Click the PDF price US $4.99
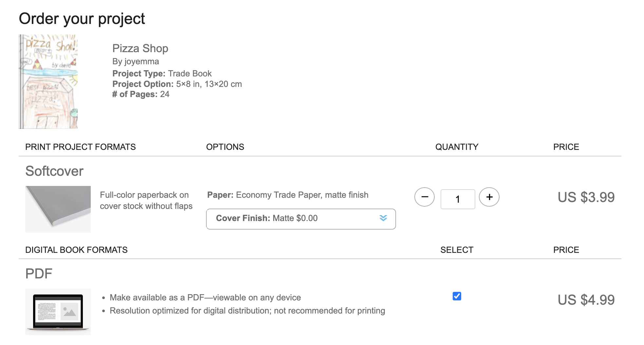This screenshot has width=644, height=345. (586, 300)
